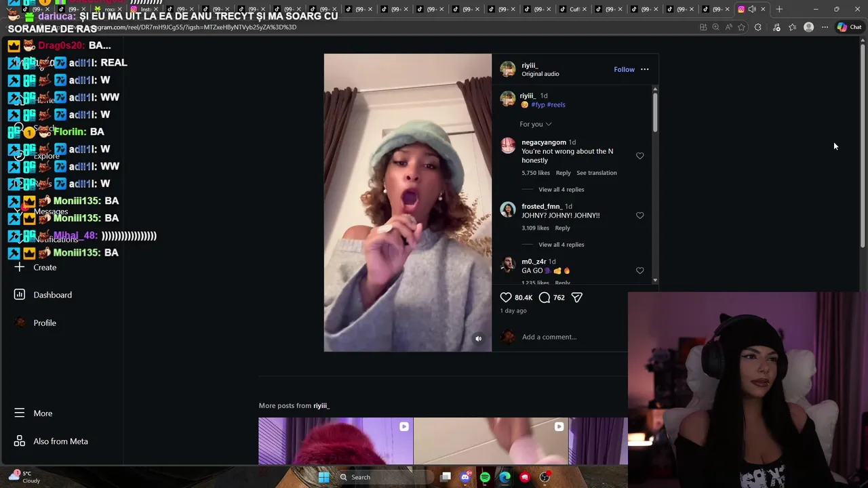
Task: Open the #reels hashtag link
Action: (x=556, y=105)
